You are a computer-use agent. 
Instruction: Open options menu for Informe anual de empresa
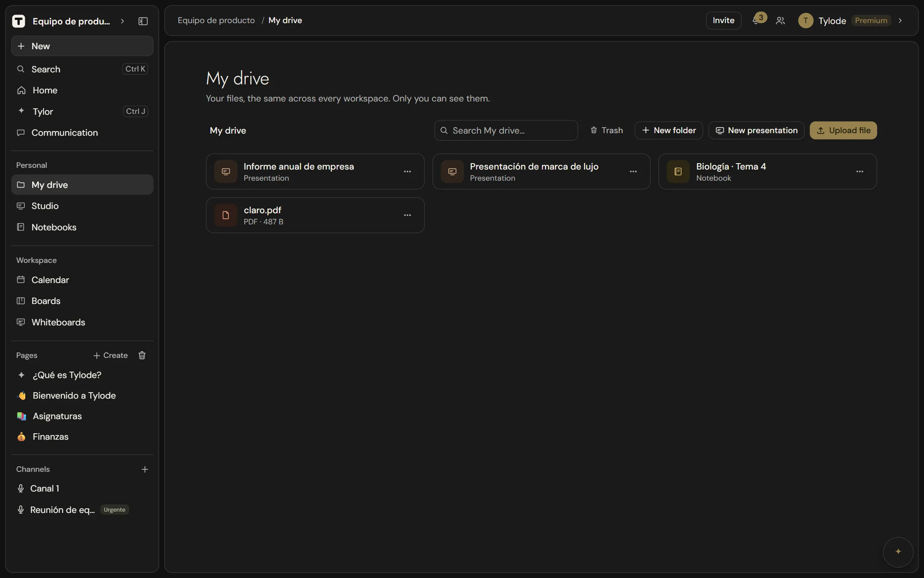(x=407, y=171)
